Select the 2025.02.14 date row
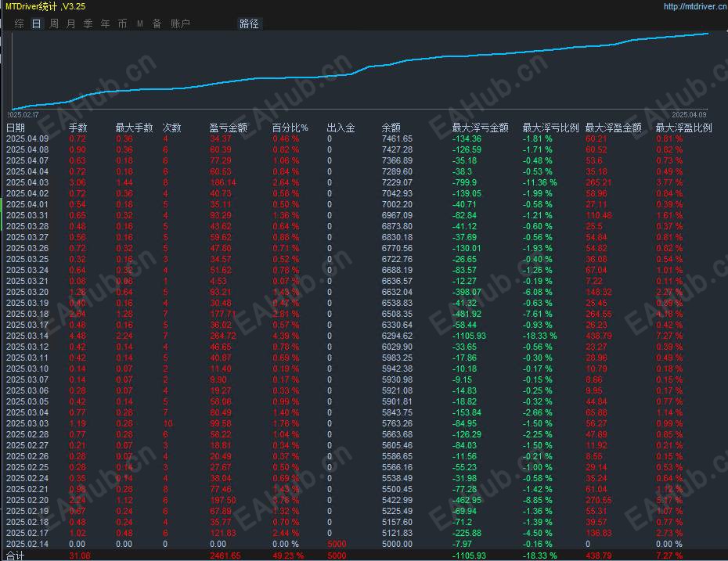The width and height of the screenshot is (728, 561). pyautogui.click(x=27, y=544)
